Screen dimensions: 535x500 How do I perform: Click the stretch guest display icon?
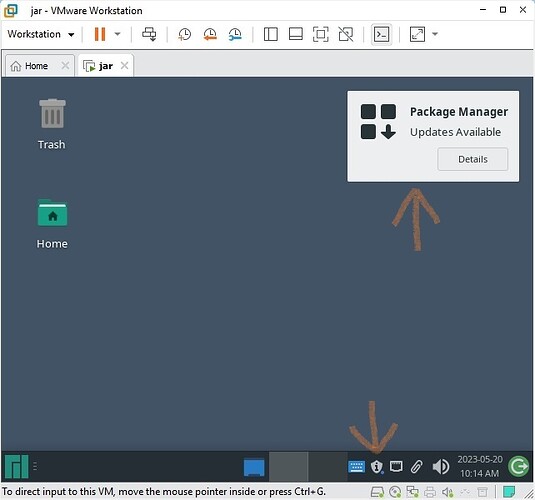pos(417,34)
